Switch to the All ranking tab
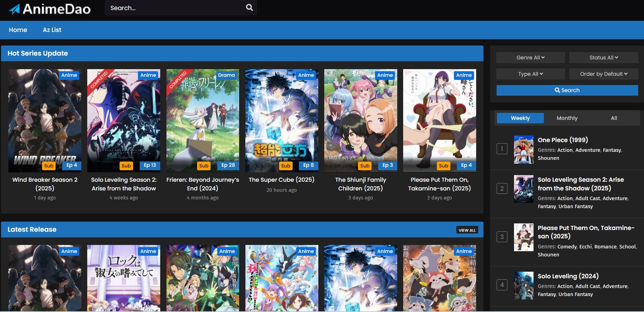The width and height of the screenshot is (644, 312). click(614, 118)
